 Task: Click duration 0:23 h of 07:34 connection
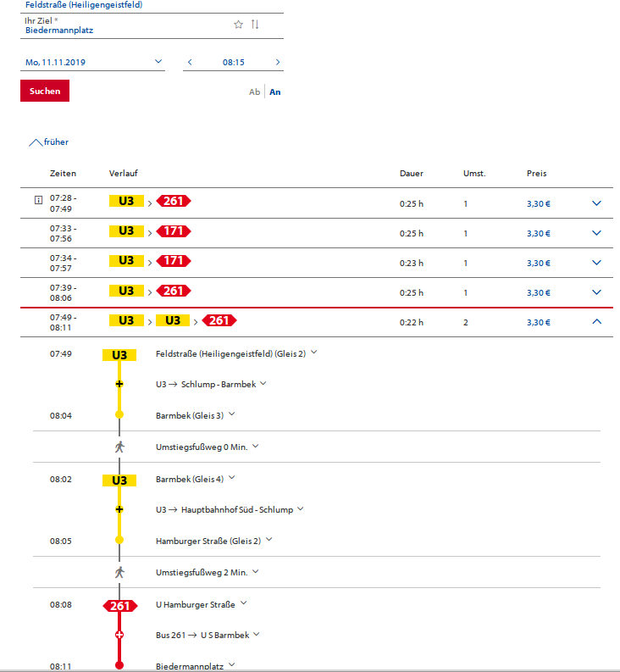(412, 264)
